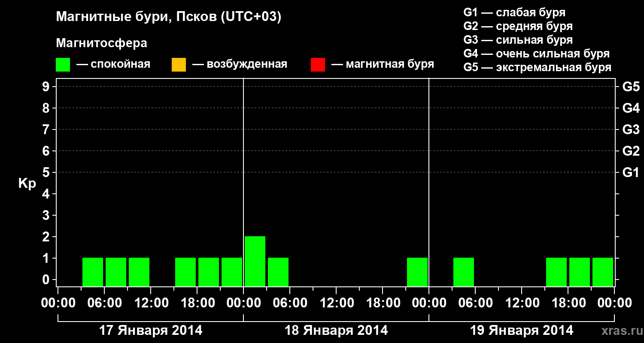Click the G4 label on right axis
This screenshot has height=343, width=644.
pyautogui.click(x=631, y=108)
